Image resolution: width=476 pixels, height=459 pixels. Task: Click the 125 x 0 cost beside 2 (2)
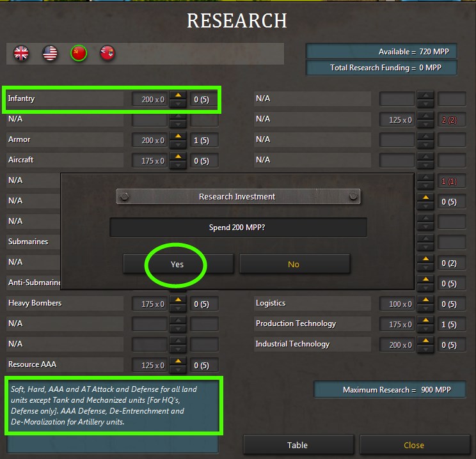pos(397,120)
